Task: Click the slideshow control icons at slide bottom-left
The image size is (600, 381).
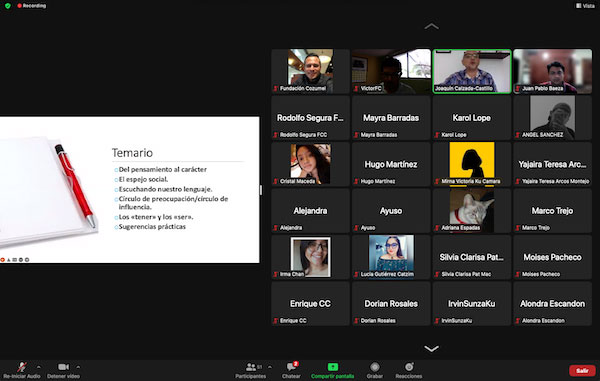Action: pyautogui.click(x=15, y=260)
